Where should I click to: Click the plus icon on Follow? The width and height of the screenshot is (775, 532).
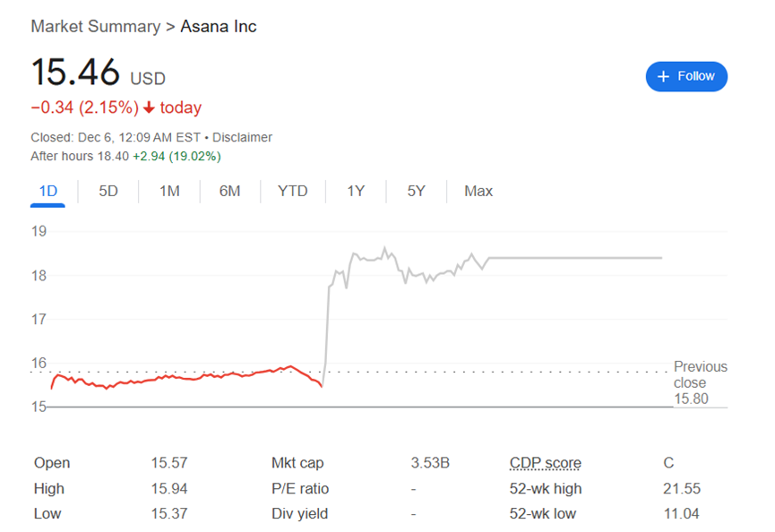pyautogui.click(x=664, y=76)
